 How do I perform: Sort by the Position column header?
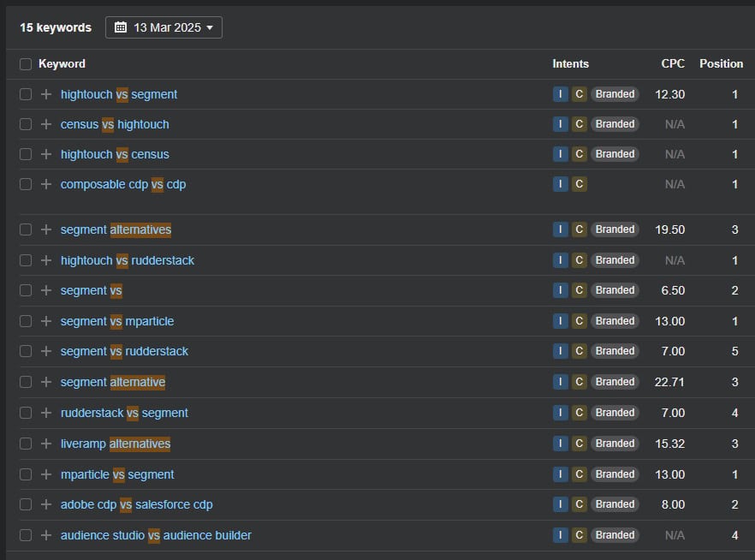point(721,64)
